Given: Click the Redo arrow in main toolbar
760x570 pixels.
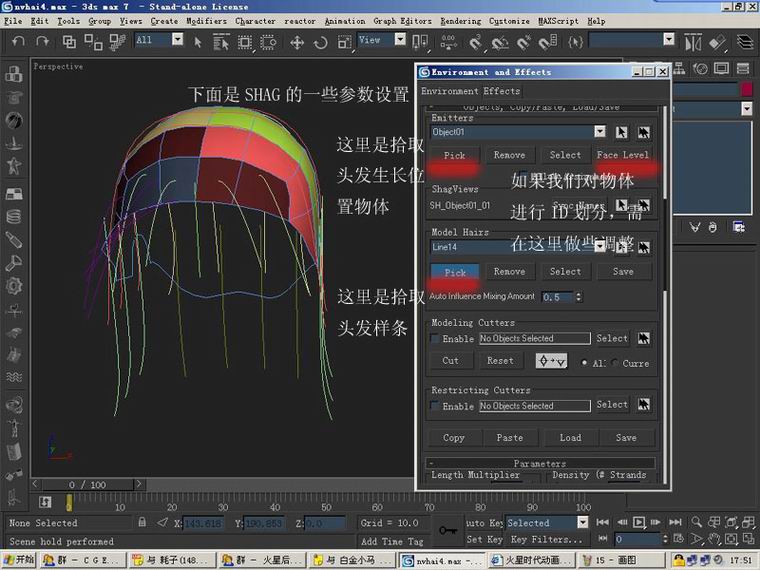Looking at the screenshot, I should pyautogui.click(x=43, y=42).
